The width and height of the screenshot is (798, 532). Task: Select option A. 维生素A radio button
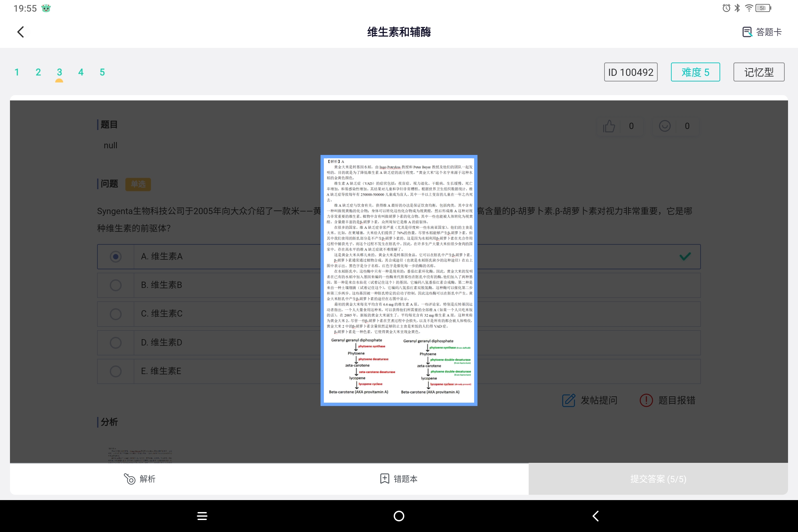(x=116, y=256)
